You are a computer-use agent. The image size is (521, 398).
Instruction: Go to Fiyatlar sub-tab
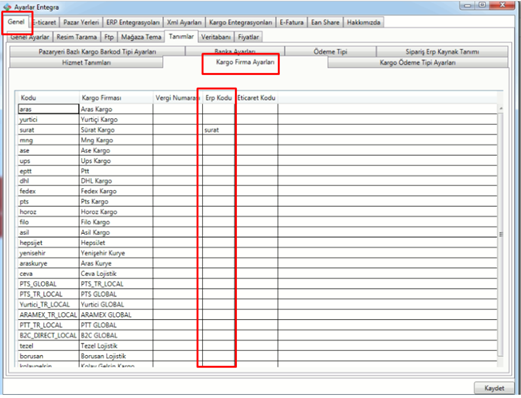click(x=248, y=37)
